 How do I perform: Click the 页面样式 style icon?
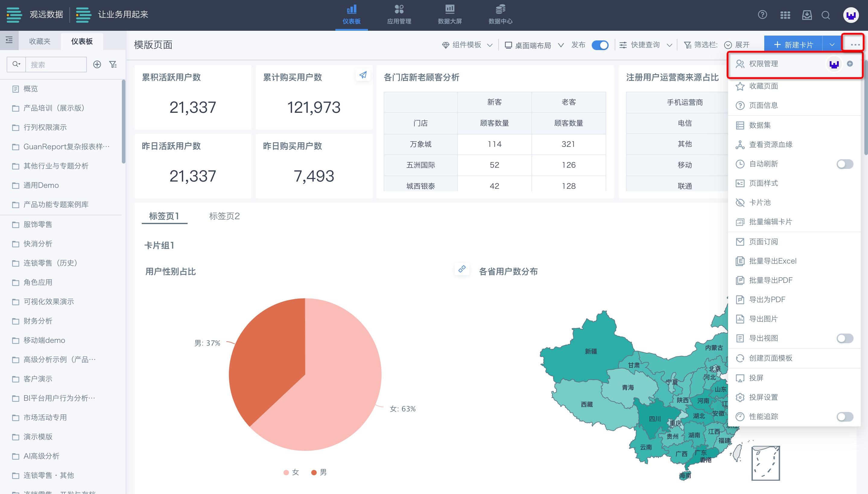tap(740, 183)
